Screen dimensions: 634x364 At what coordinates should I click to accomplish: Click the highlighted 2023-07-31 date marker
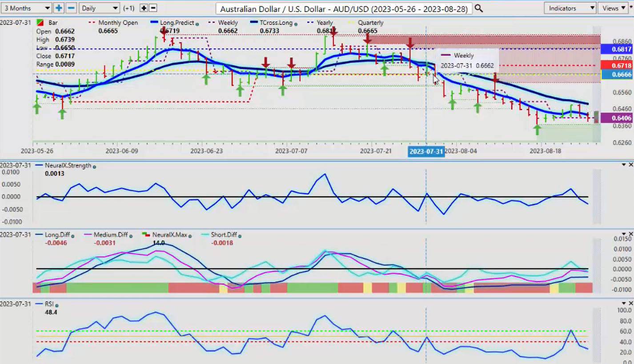click(x=426, y=151)
